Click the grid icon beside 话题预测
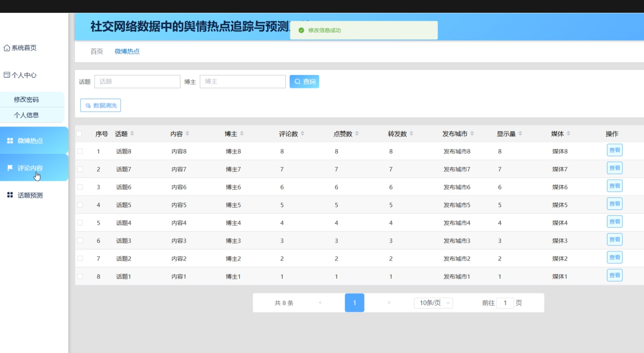Viewport: 644px width, 353px height. (x=10, y=195)
